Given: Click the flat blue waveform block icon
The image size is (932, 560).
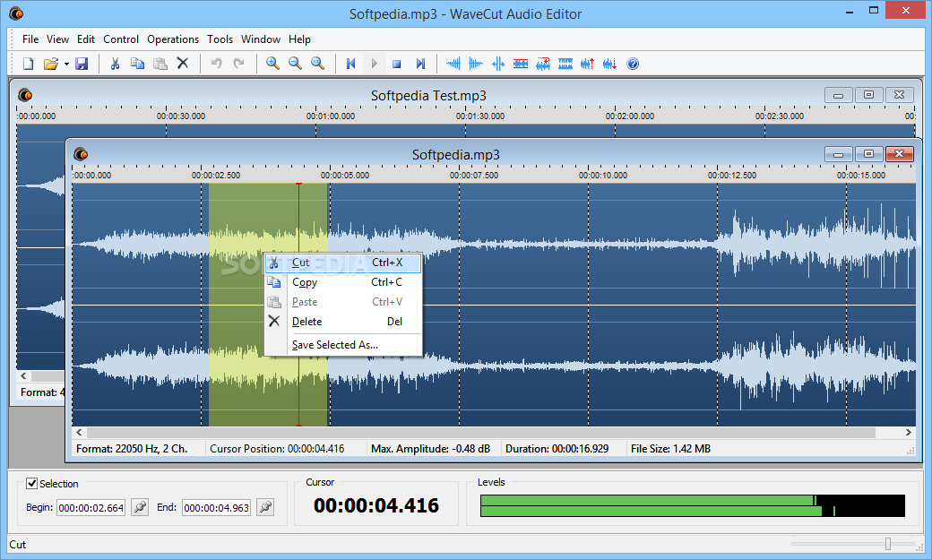Looking at the screenshot, I should [565, 64].
